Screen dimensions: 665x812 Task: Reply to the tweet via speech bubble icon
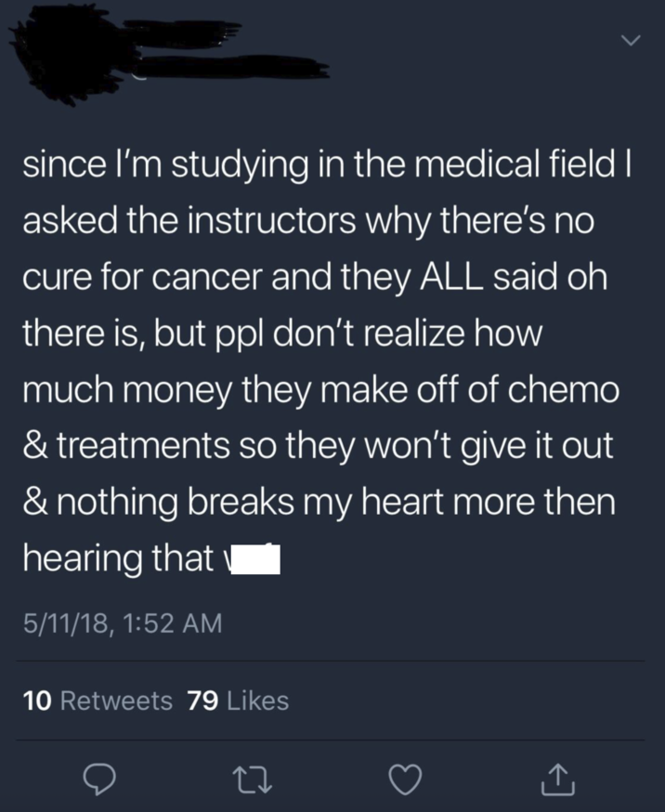(98, 778)
